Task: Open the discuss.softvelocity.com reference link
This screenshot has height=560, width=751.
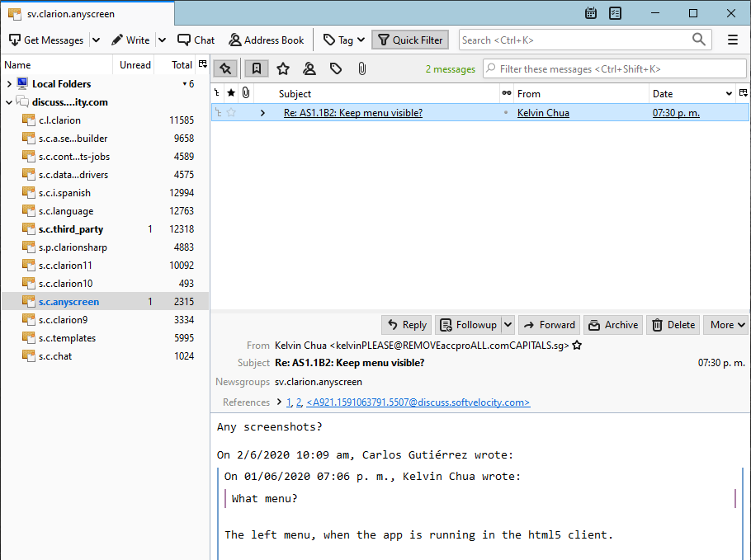Action: pyautogui.click(x=418, y=402)
